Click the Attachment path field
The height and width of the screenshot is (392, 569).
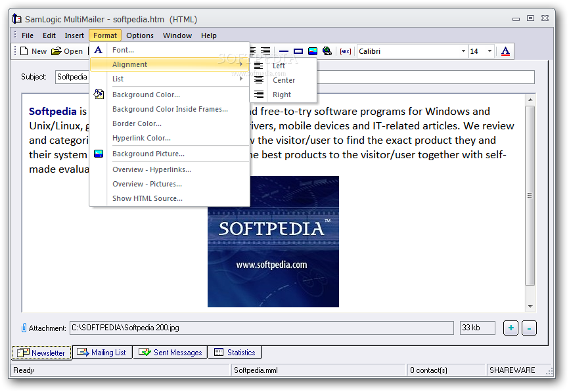coord(262,328)
